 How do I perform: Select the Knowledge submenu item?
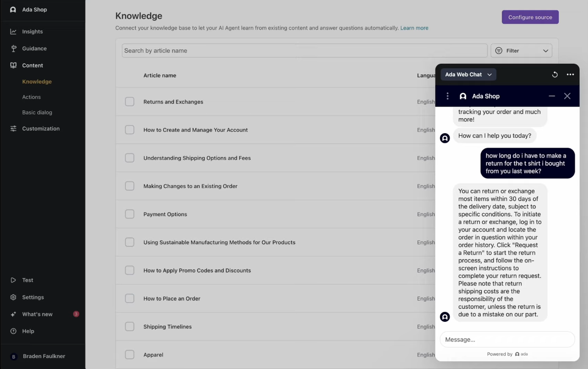[x=37, y=81]
